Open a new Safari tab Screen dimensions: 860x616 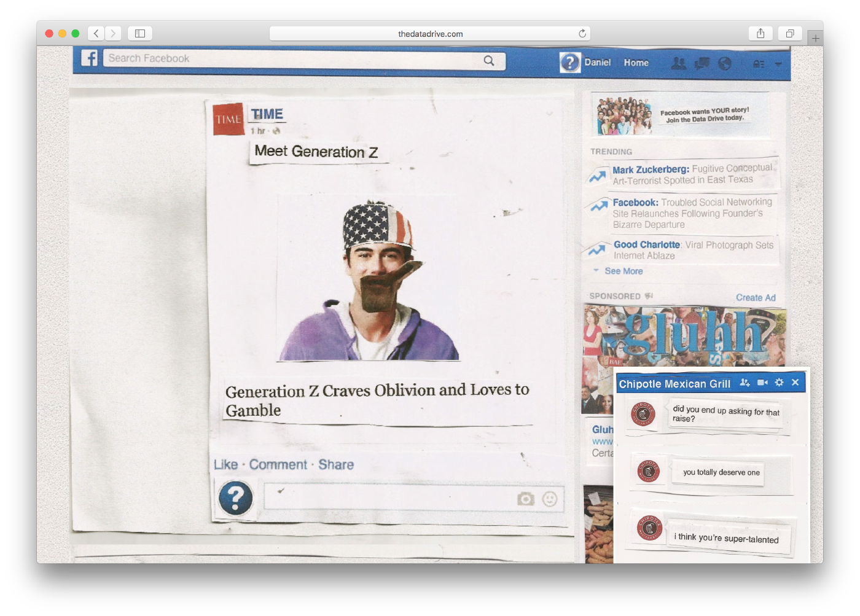point(816,38)
